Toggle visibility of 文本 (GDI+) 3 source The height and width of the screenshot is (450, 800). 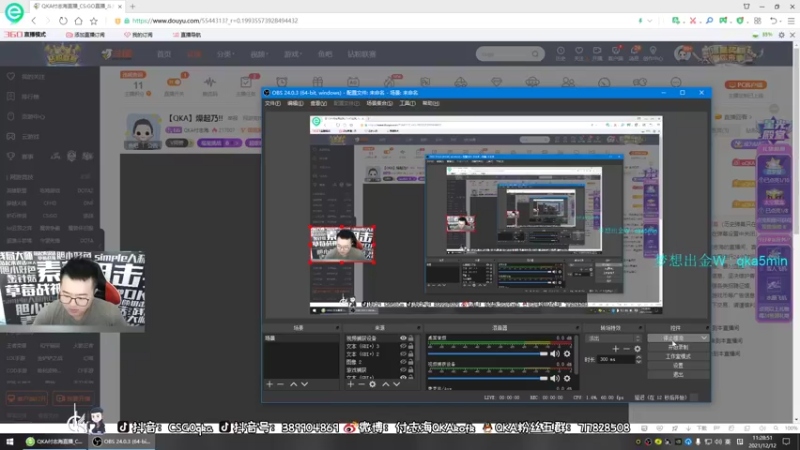(403, 346)
